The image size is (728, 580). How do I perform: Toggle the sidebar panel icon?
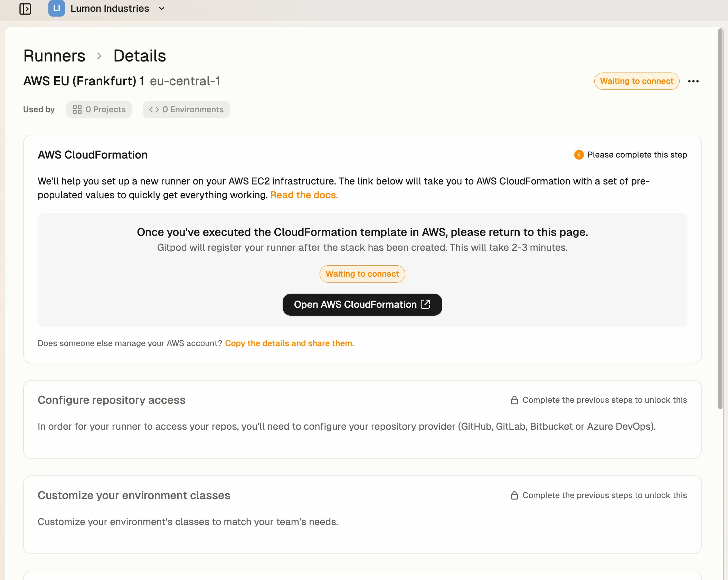[x=25, y=9]
